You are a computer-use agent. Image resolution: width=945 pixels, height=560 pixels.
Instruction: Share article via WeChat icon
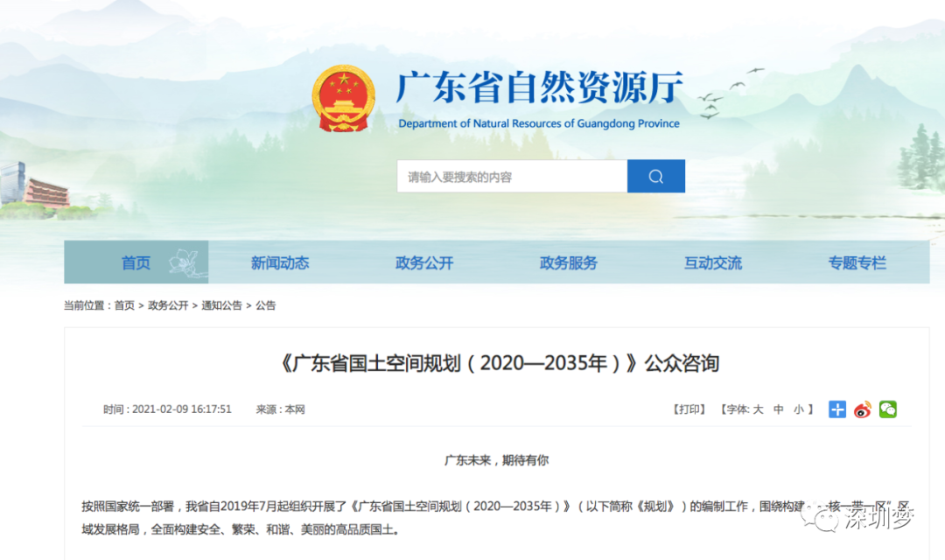888,409
